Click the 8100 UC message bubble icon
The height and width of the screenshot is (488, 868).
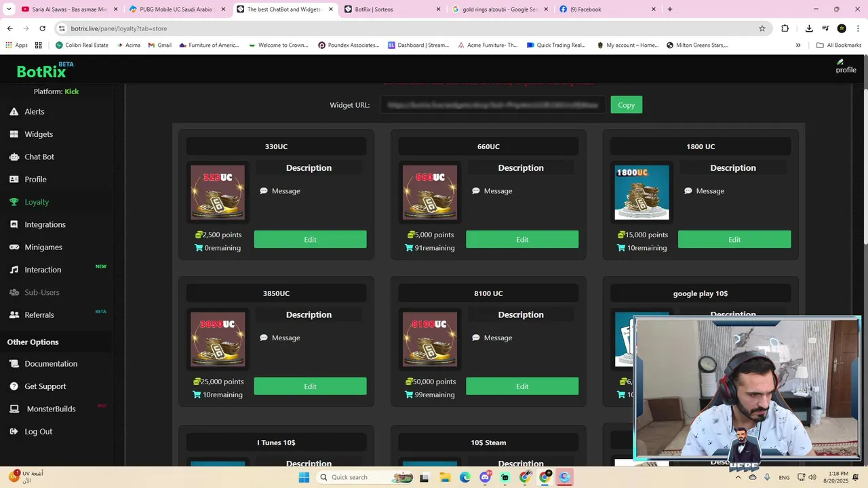pyautogui.click(x=476, y=338)
